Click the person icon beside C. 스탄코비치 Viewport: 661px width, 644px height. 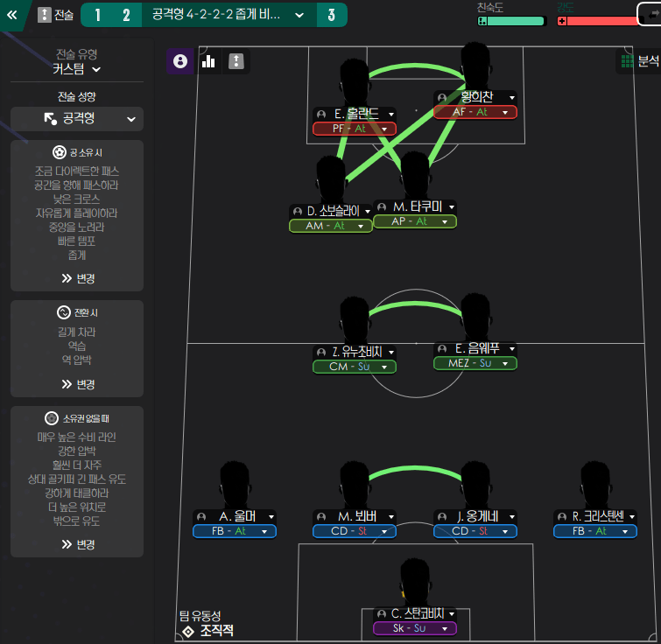point(382,613)
